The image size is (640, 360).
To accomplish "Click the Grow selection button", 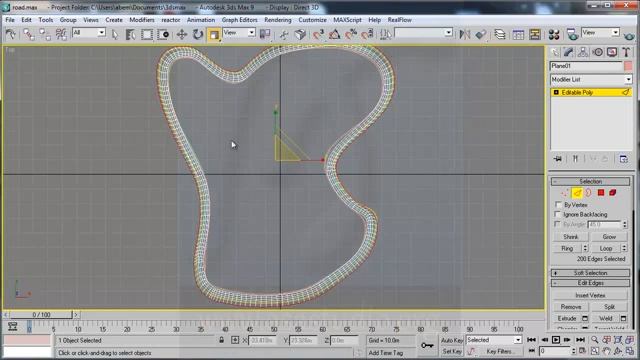I will [609, 237].
